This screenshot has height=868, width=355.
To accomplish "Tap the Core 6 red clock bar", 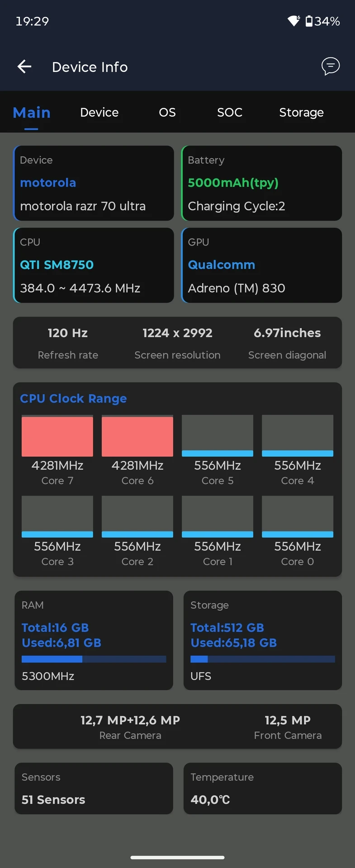I will (137, 436).
